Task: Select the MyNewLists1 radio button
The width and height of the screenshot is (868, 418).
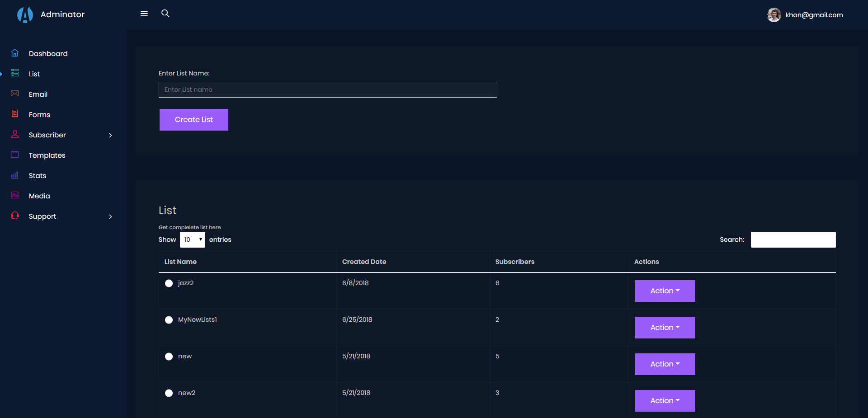Action: click(169, 320)
